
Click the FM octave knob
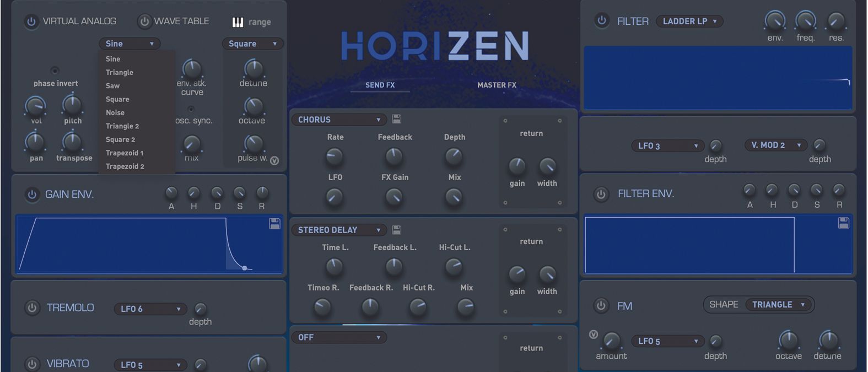point(788,340)
